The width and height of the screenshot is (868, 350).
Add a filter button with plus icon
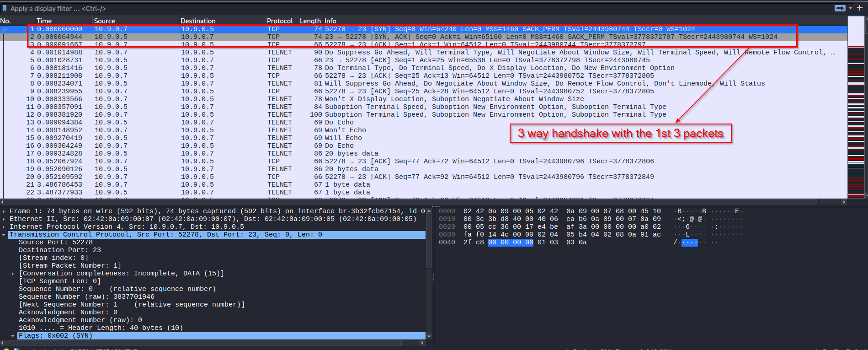click(860, 8)
